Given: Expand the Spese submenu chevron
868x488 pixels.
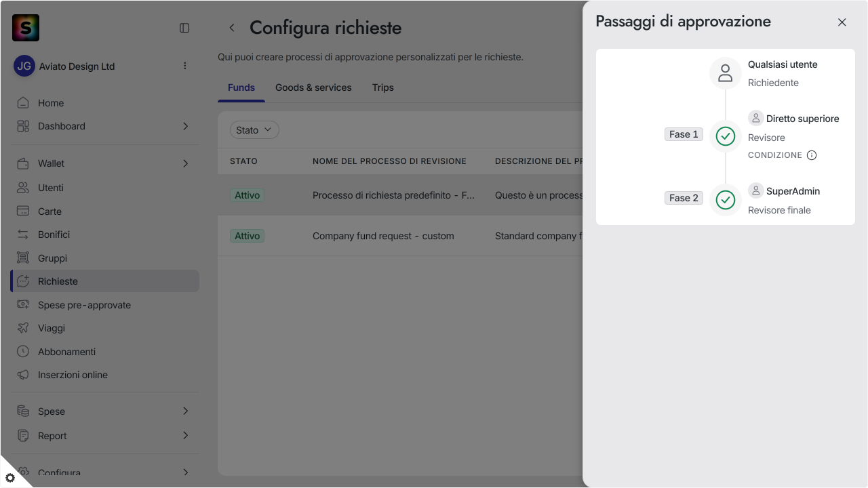Looking at the screenshot, I should 186,411.
